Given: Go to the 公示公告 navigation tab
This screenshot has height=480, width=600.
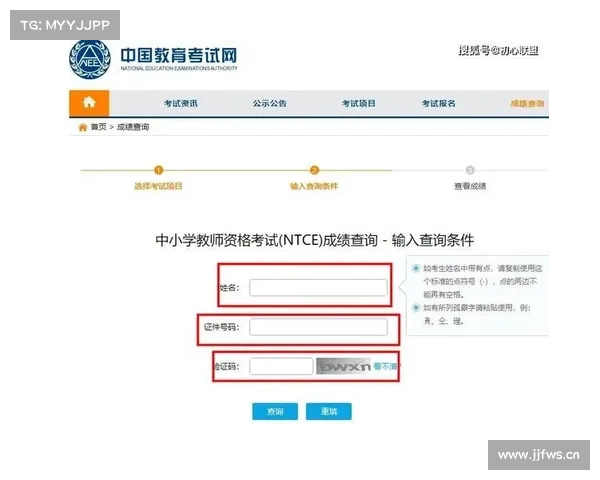Looking at the screenshot, I should tap(269, 104).
